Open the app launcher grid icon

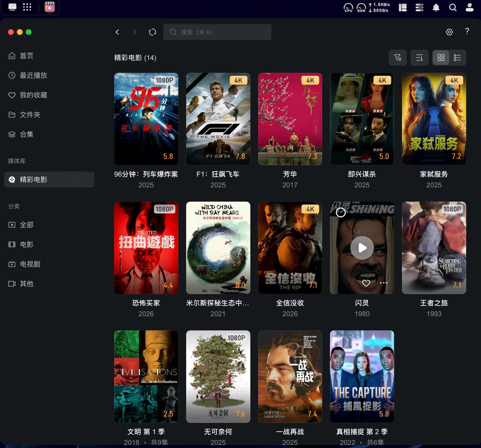click(27, 7)
